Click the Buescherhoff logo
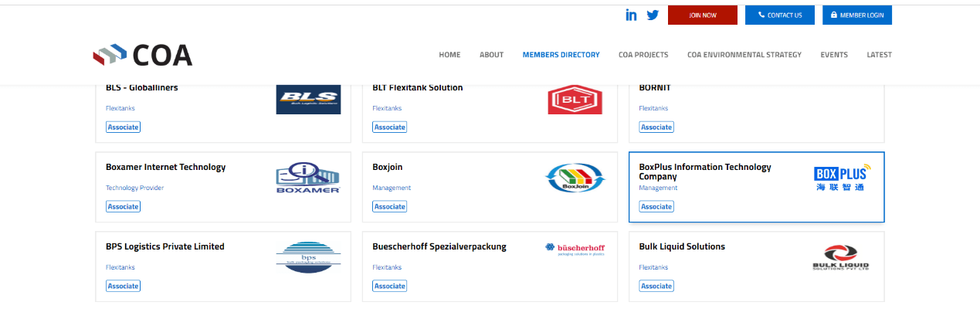 tap(575, 249)
